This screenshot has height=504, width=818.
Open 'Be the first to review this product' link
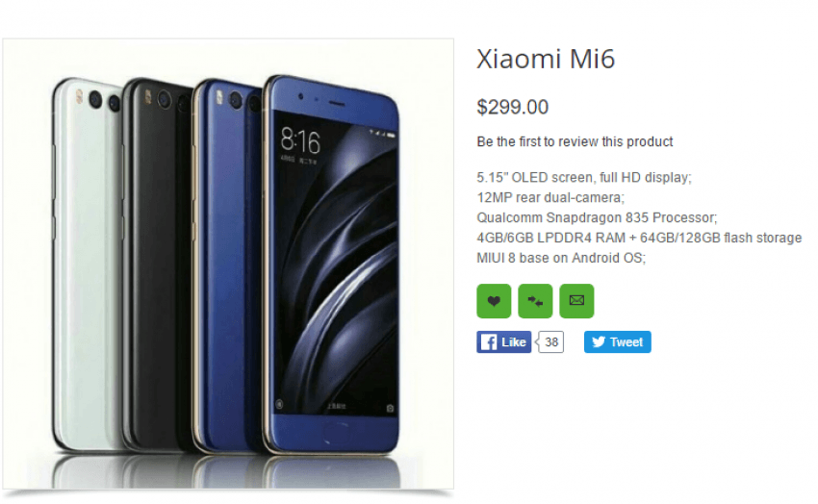click(575, 141)
